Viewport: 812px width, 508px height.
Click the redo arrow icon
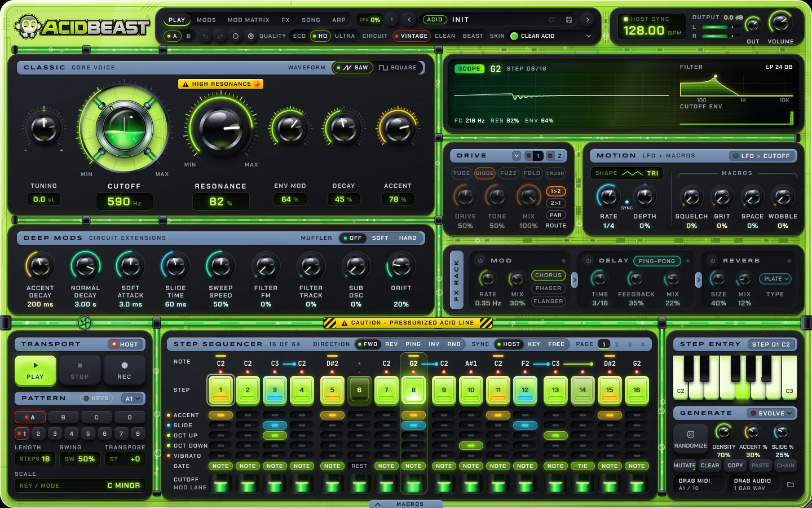(220, 36)
